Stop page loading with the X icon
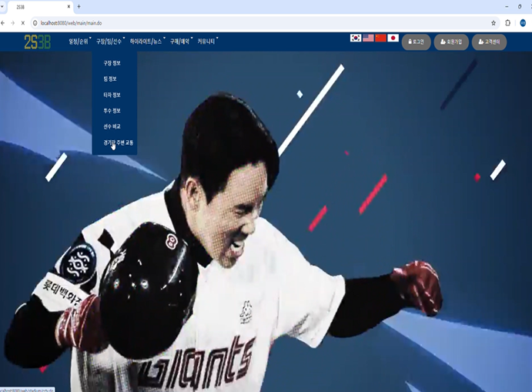Screen dimensions: 532x392 click(22, 23)
